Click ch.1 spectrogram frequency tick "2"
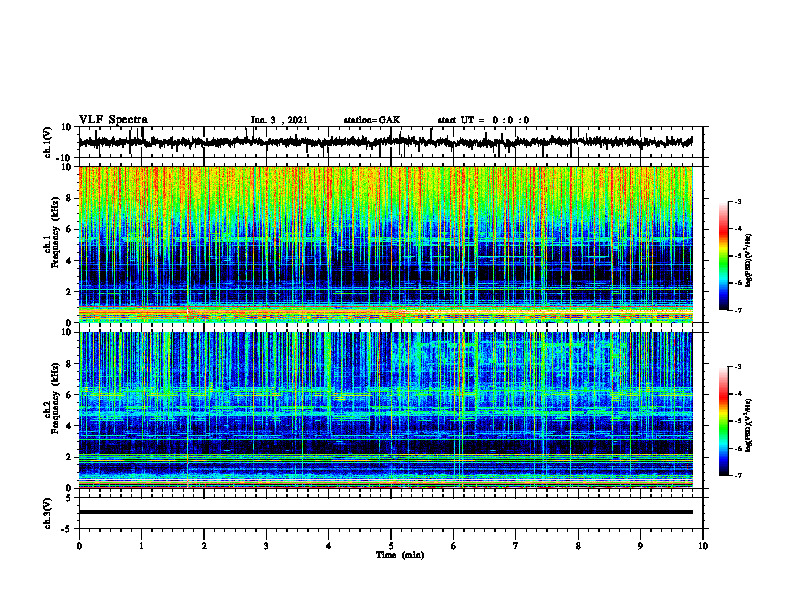The width and height of the screenshot is (792, 612). click(x=69, y=292)
